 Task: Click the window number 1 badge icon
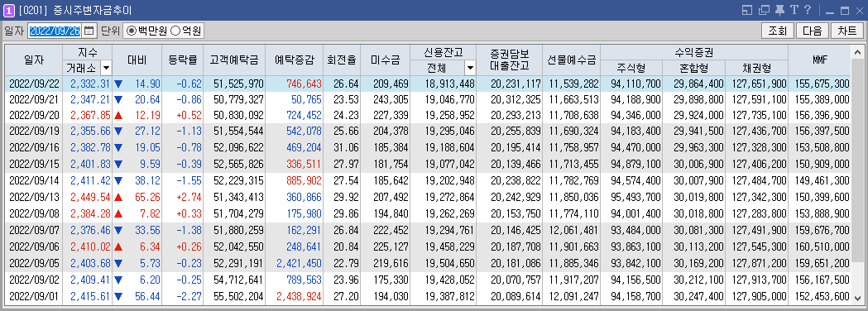point(9,10)
